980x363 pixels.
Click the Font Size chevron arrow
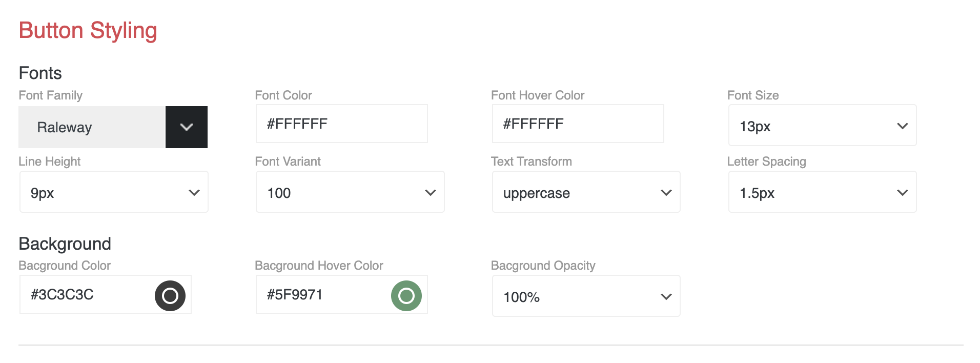[x=903, y=126]
